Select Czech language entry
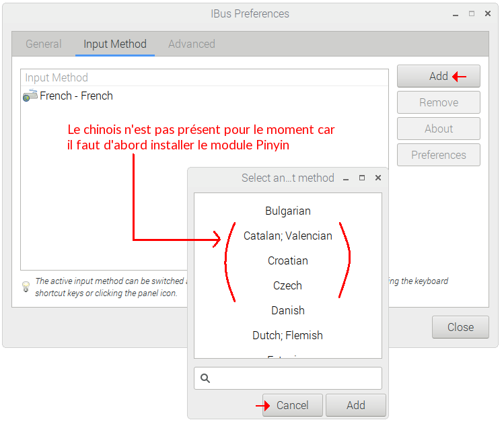The image size is (504, 422). tap(288, 286)
